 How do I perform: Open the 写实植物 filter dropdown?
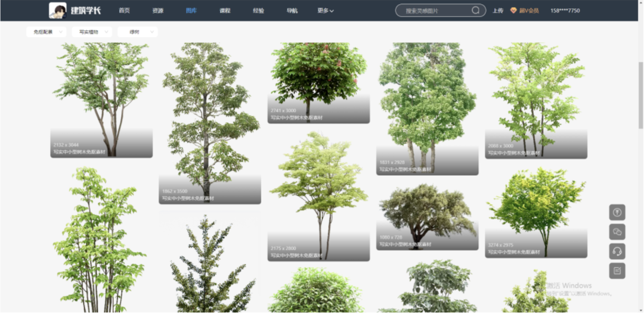point(92,32)
